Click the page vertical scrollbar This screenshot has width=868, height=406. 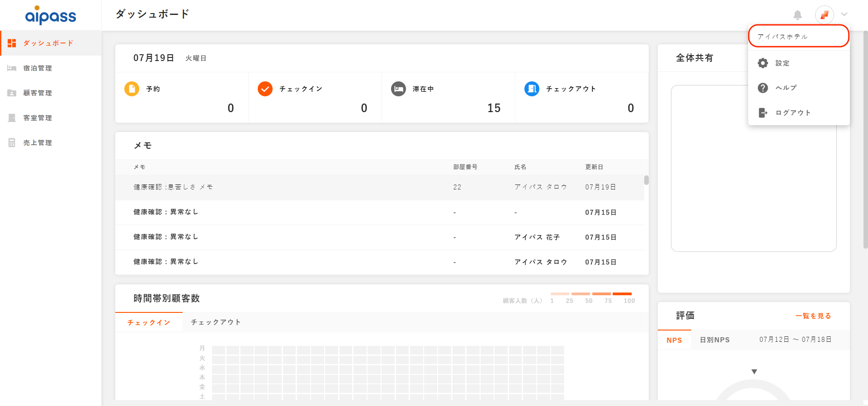pos(865,140)
